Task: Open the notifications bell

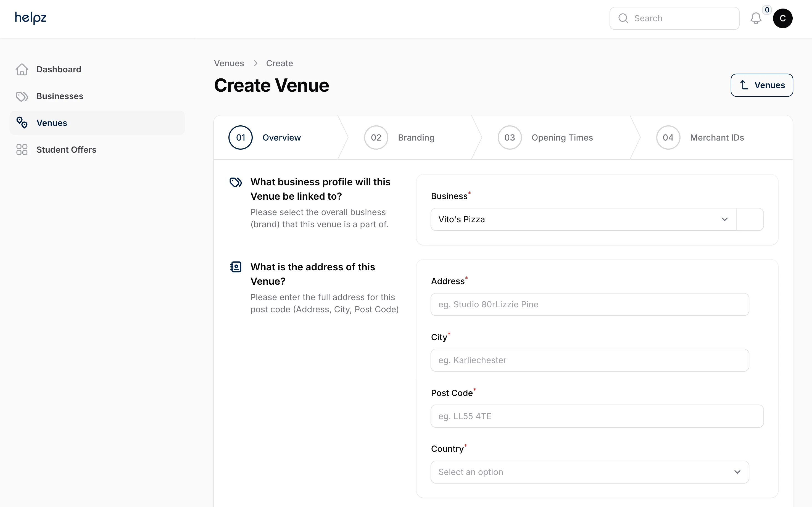Action: 756,18
